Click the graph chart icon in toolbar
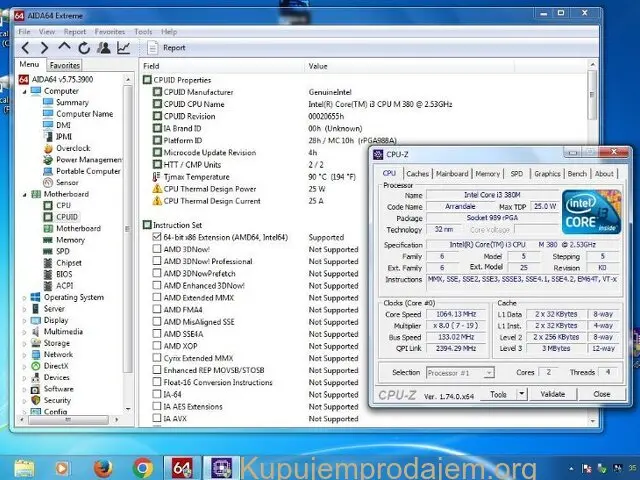This screenshot has width=640, height=480. click(123, 47)
